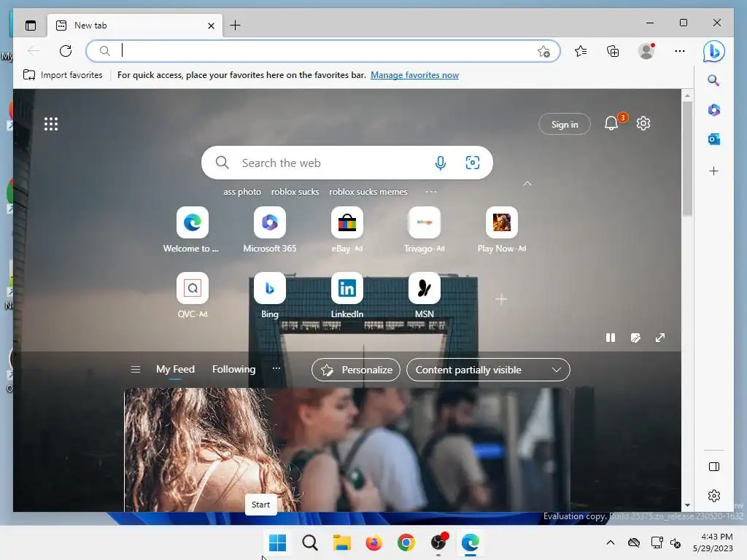Open page settings gear icon
The image size is (747, 560).
click(x=643, y=123)
